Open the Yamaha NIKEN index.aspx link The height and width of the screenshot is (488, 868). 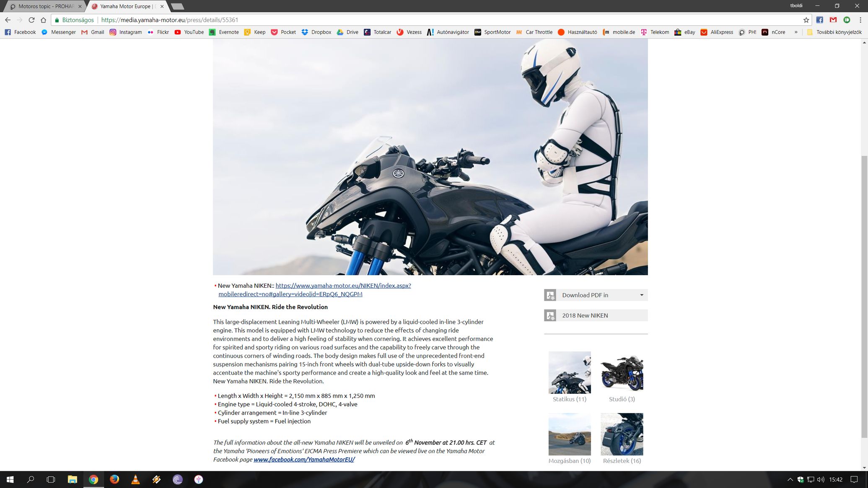[x=343, y=286]
